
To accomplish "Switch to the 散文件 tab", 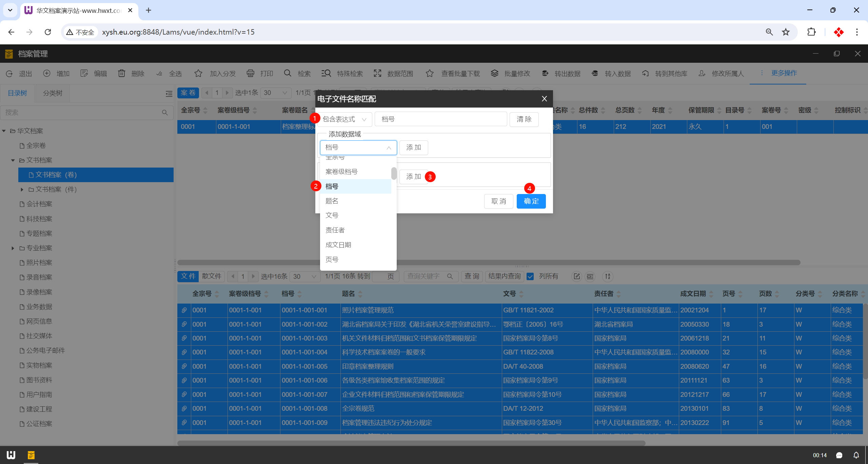I will [212, 276].
